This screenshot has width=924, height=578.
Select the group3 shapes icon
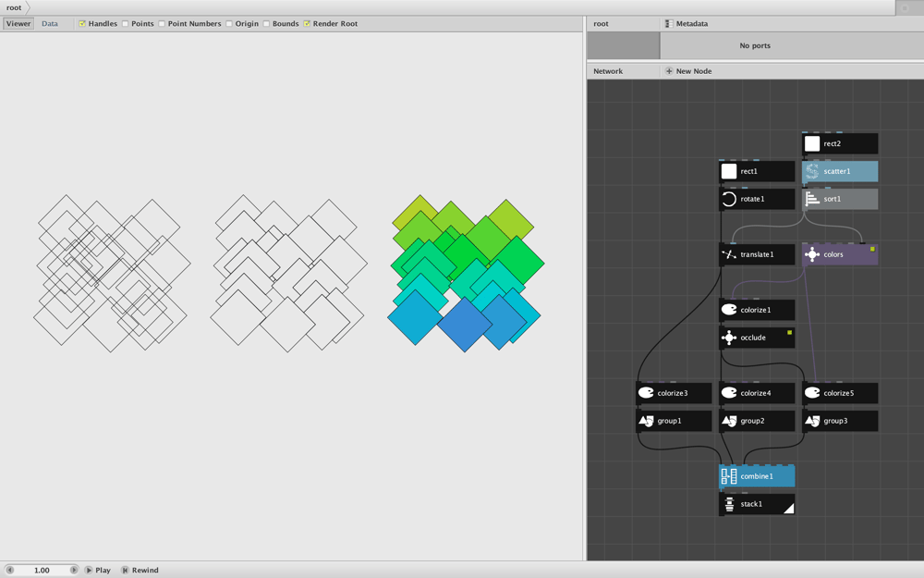(812, 421)
